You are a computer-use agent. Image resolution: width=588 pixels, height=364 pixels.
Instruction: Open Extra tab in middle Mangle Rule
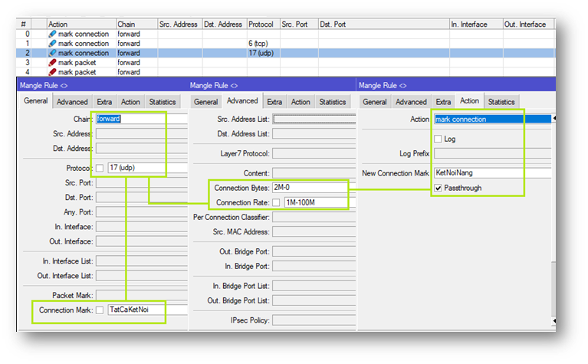coord(274,102)
